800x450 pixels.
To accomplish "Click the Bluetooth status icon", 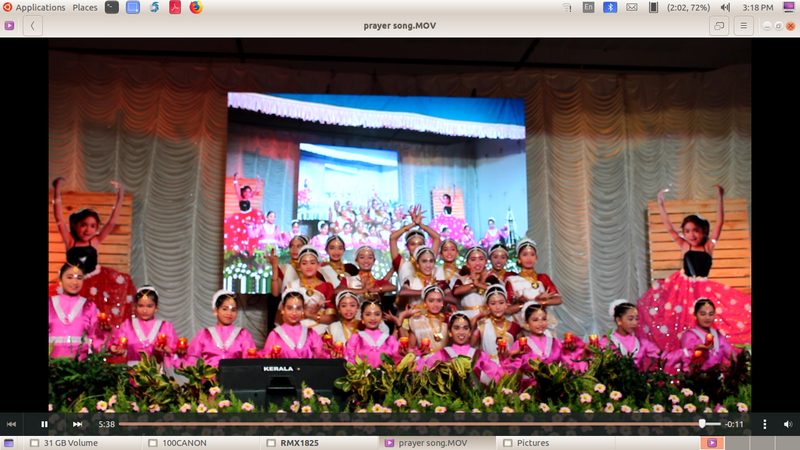I will click(610, 7).
